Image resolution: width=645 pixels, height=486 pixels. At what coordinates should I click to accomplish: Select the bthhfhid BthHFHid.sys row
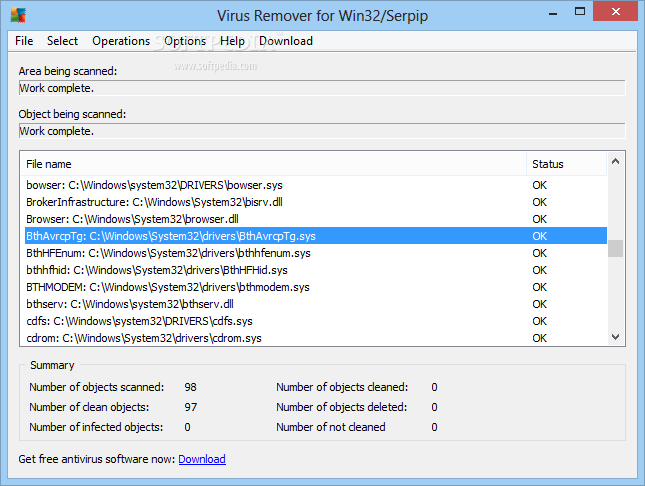pos(316,270)
